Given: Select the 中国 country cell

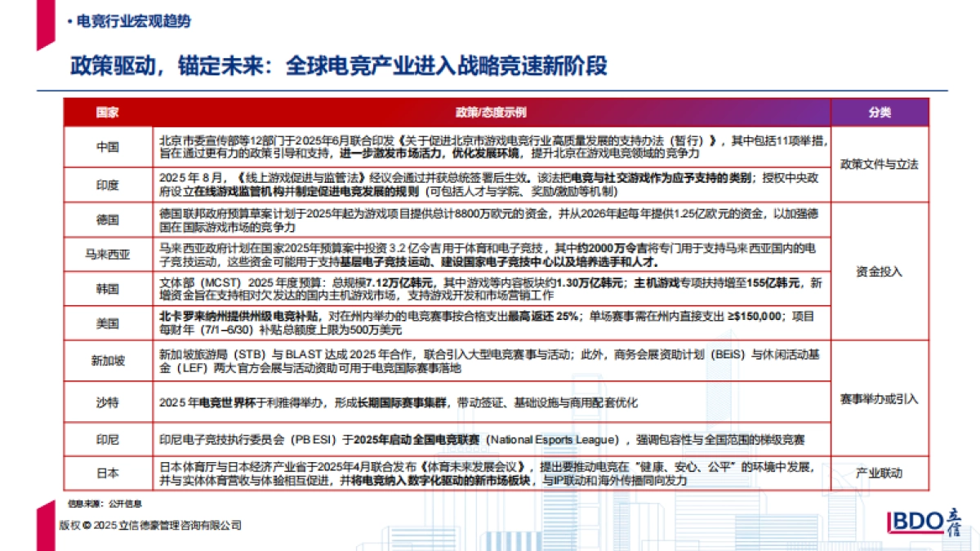Looking at the screenshot, I should point(107,147).
